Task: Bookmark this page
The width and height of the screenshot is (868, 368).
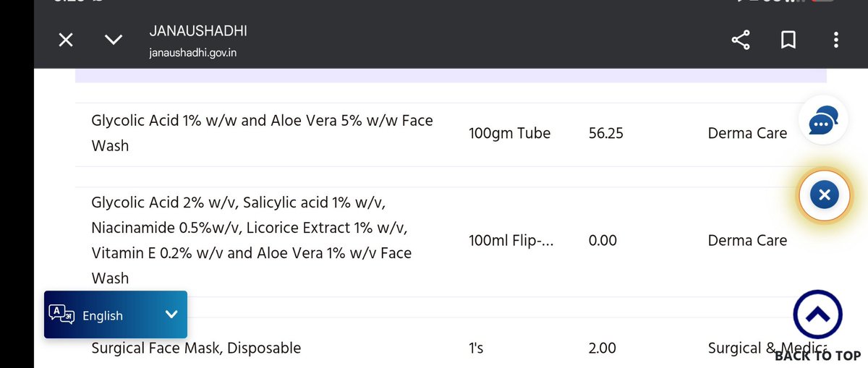Action: [x=788, y=40]
